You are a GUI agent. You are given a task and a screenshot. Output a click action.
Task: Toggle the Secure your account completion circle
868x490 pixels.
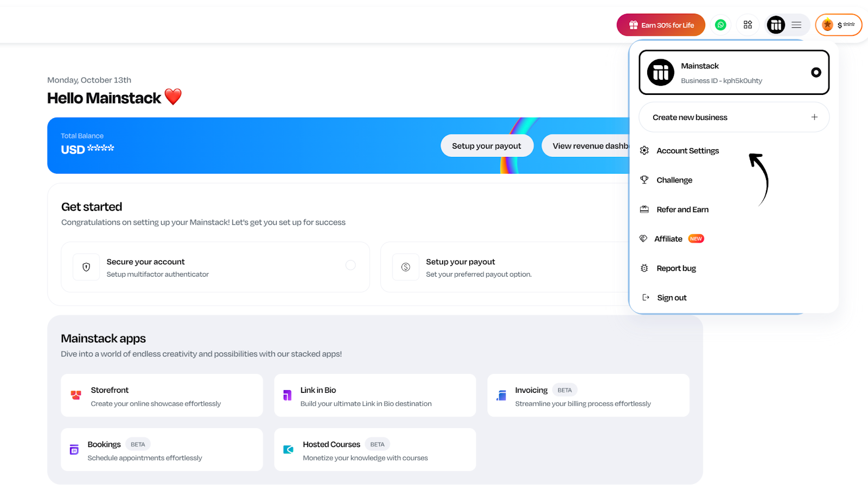(350, 265)
